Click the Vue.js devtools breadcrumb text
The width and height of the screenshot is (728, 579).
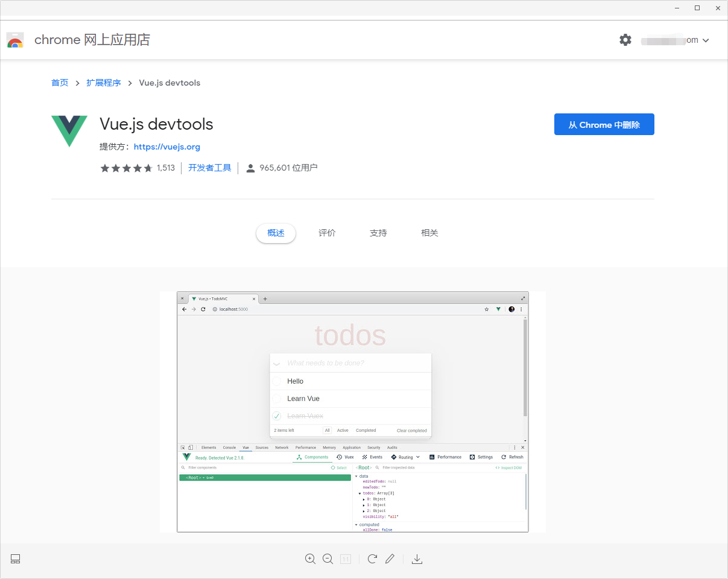tap(169, 83)
